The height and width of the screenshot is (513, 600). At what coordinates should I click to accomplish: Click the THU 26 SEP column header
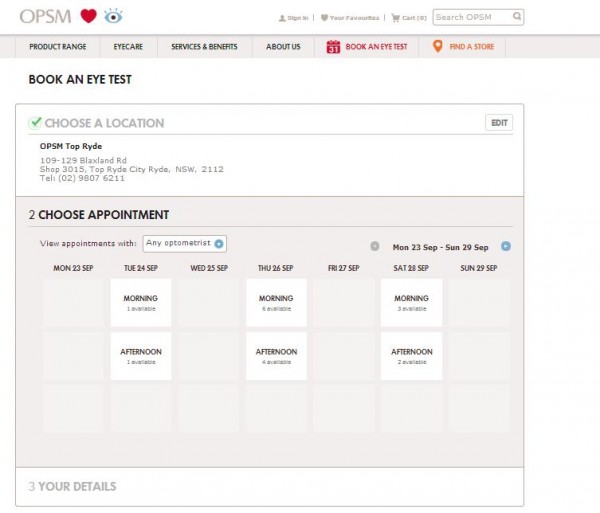(x=276, y=268)
